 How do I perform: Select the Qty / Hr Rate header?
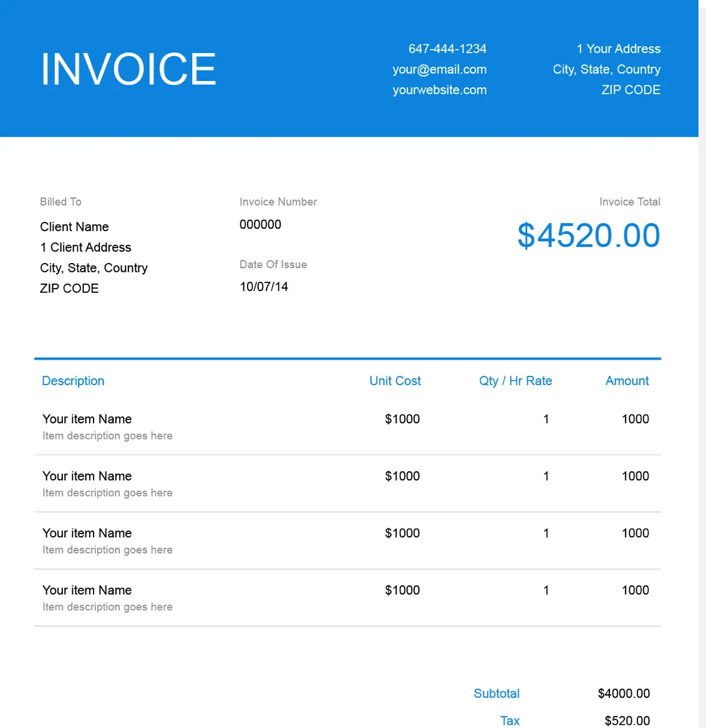point(515,381)
